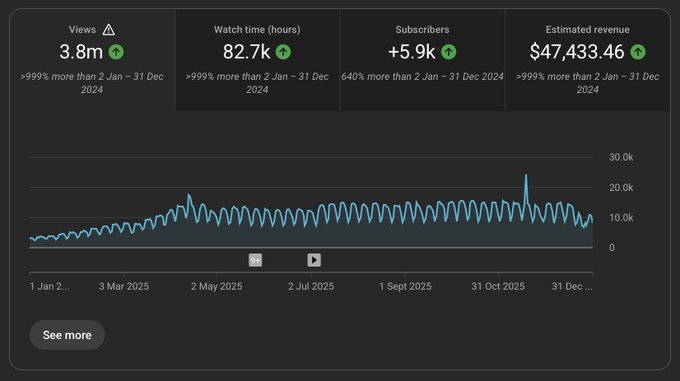The width and height of the screenshot is (680, 381).
Task: Click the +5.9k subscribers value
Action: 412,52
